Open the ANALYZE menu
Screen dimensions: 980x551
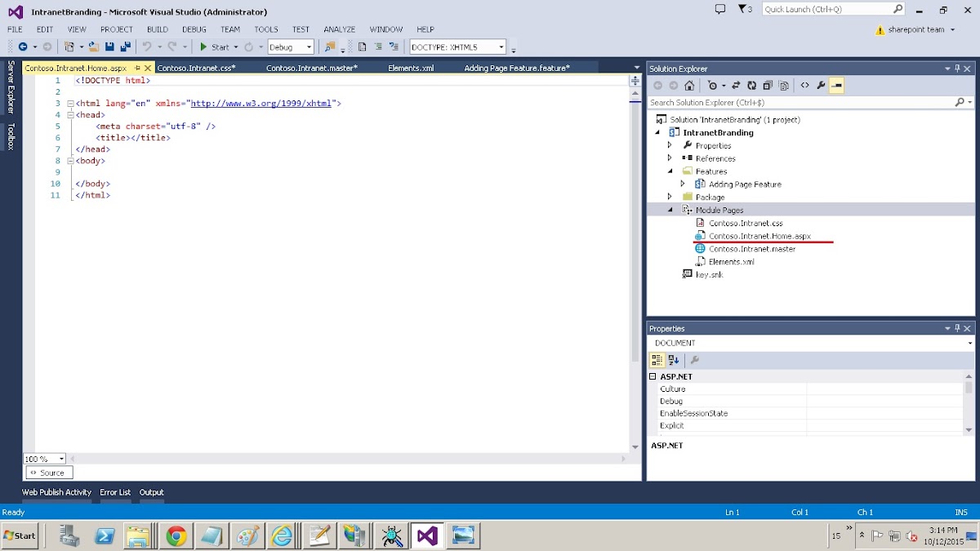tap(339, 29)
